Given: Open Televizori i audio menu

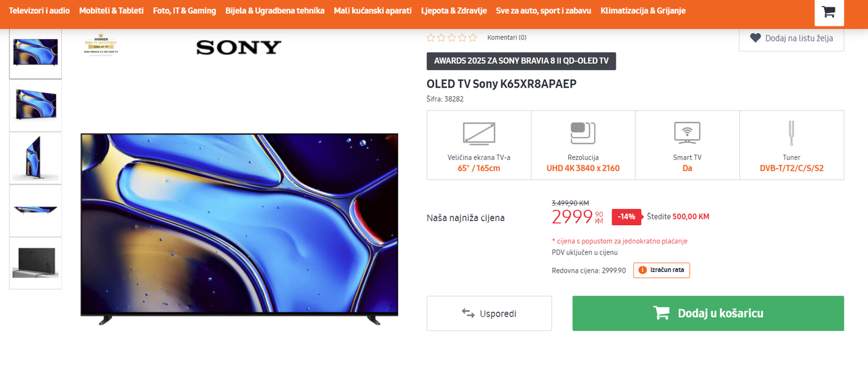Looking at the screenshot, I should point(39,11).
